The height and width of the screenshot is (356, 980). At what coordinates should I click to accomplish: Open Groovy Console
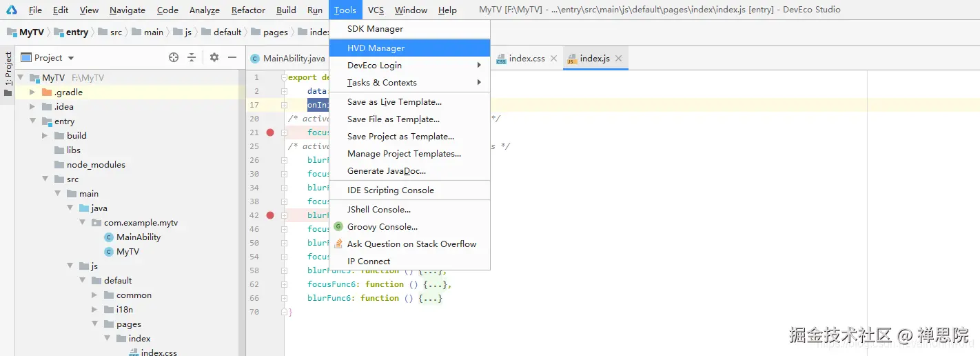409,227
